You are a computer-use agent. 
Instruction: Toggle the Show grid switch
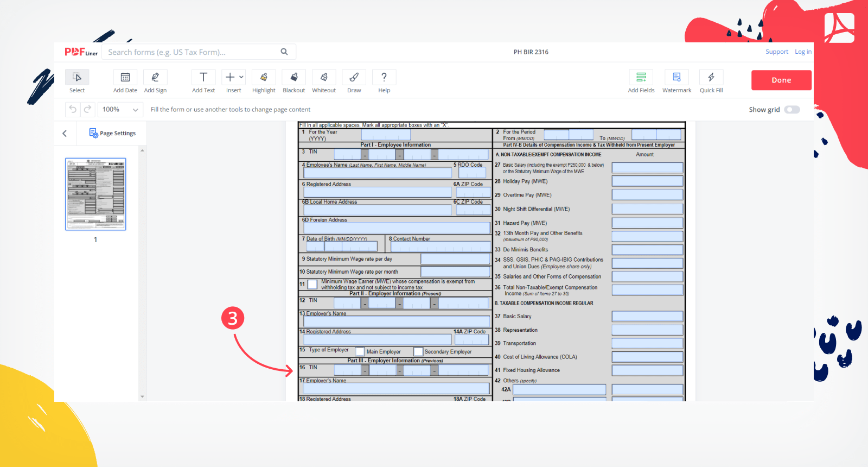click(x=792, y=110)
